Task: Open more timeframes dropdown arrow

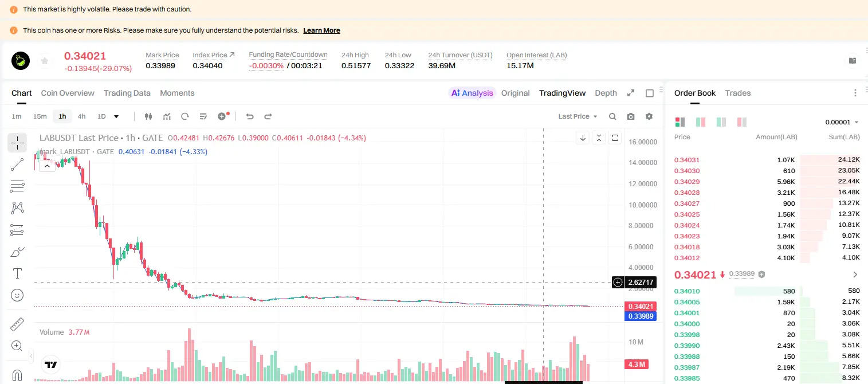Action: (116, 116)
